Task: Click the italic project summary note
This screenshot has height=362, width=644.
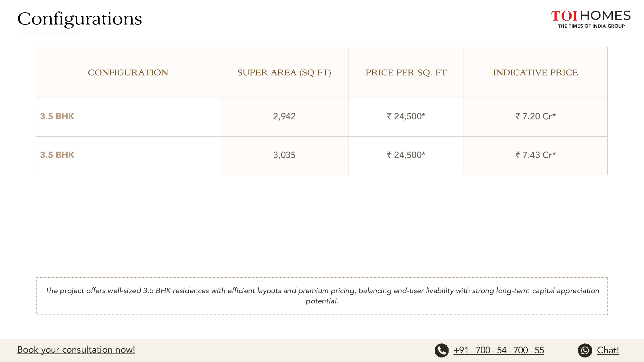Action: [322, 295]
